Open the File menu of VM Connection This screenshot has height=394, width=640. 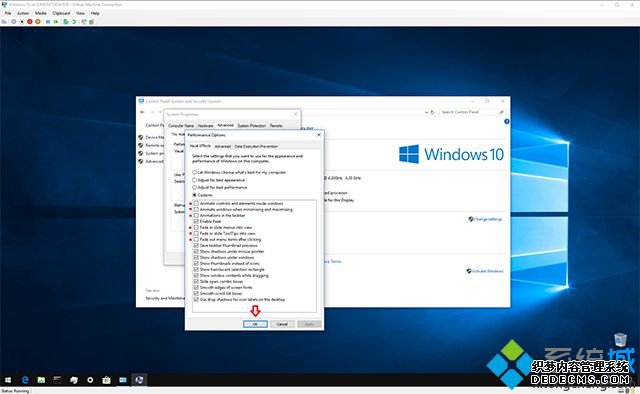[x=8, y=13]
